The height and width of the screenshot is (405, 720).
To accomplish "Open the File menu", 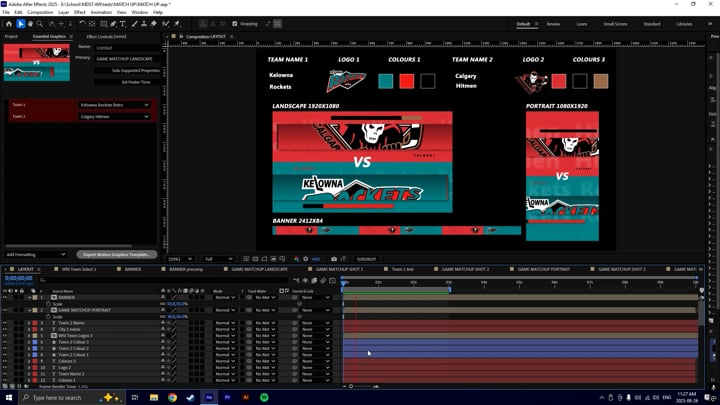I will [x=6, y=12].
